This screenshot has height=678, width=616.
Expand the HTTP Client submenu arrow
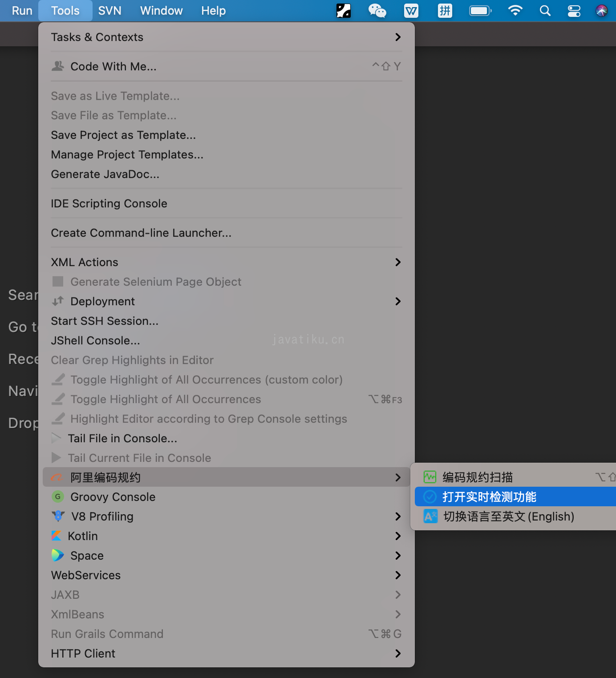(x=398, y=654)
